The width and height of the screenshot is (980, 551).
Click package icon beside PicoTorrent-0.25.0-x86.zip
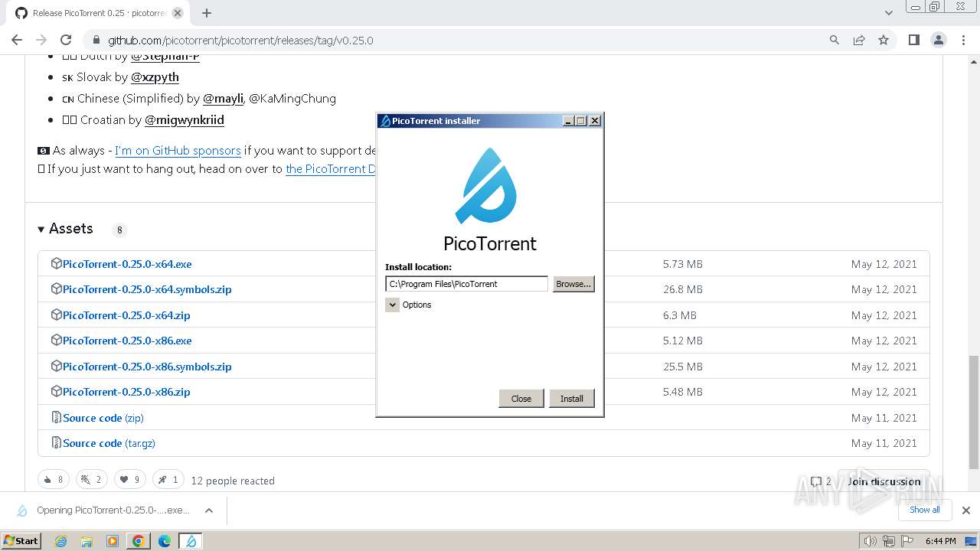tap(56, 391)
